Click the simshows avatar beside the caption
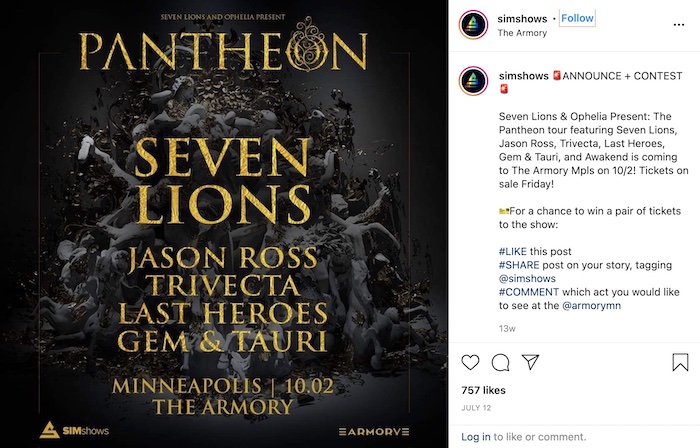Viewport: 700px width, 448px height. click(x=473, y=81)
